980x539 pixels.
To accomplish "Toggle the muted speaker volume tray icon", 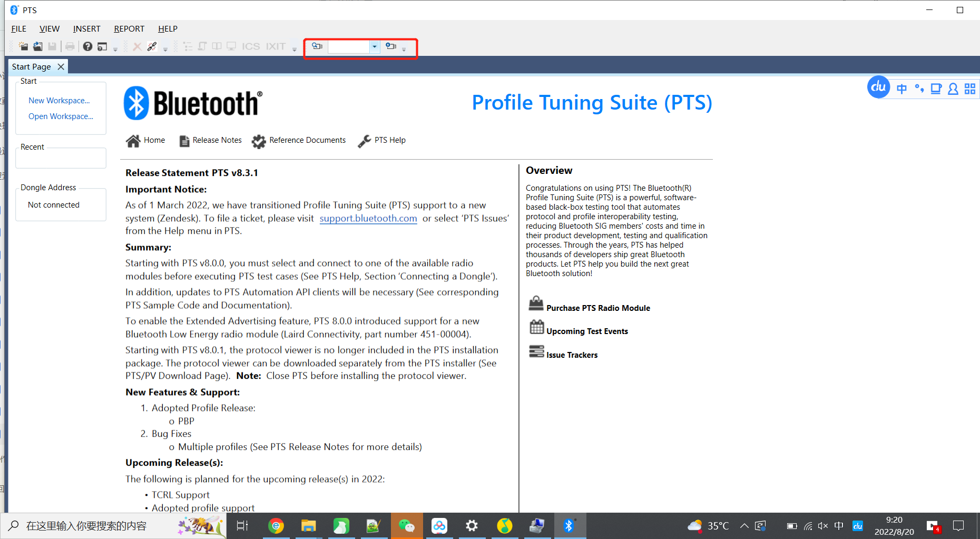I will (822, 526).
